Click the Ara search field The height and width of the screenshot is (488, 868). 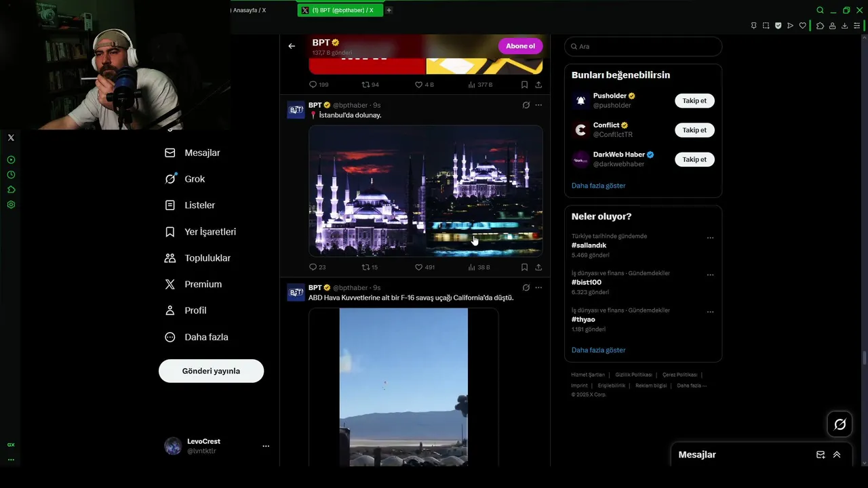click(x=643, y=47)
